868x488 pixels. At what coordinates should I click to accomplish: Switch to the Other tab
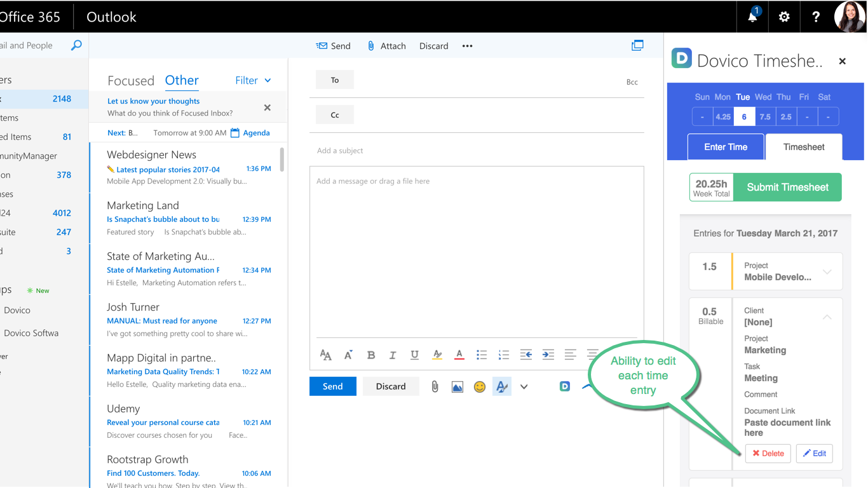click(182, 81)
